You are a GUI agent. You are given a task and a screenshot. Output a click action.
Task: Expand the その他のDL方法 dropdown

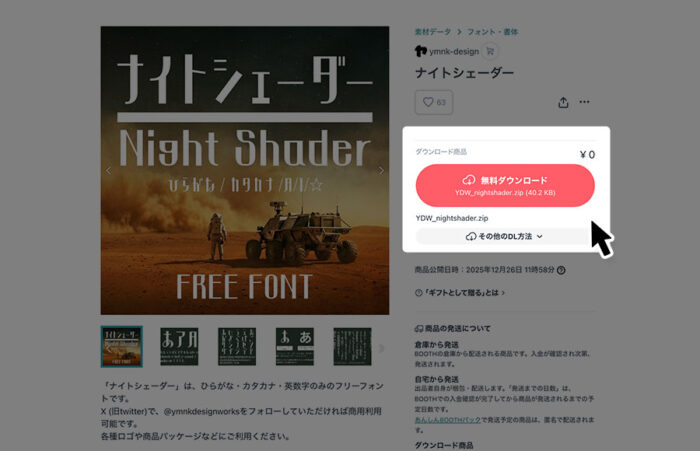pos(504,236)
